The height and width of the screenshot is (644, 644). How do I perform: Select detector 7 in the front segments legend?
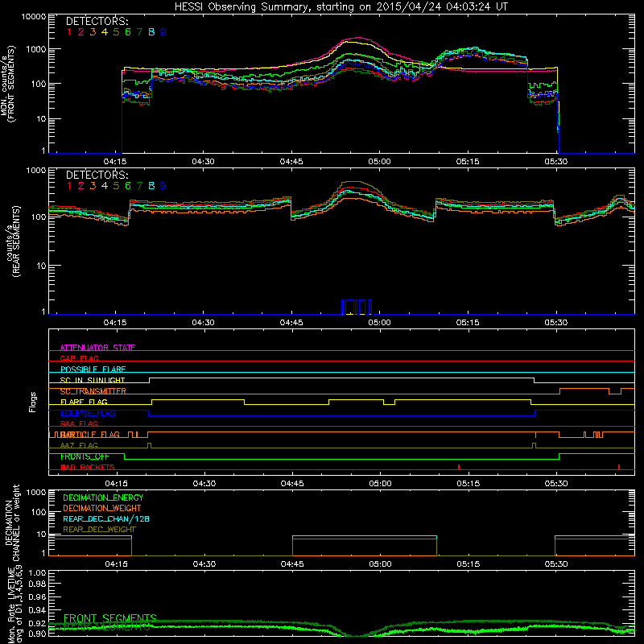point(139,32)
